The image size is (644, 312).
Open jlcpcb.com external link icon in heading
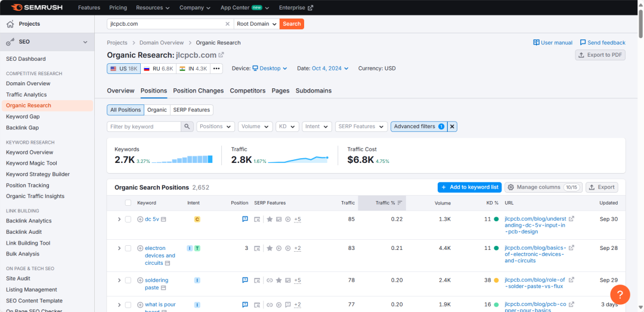point(221,55)
